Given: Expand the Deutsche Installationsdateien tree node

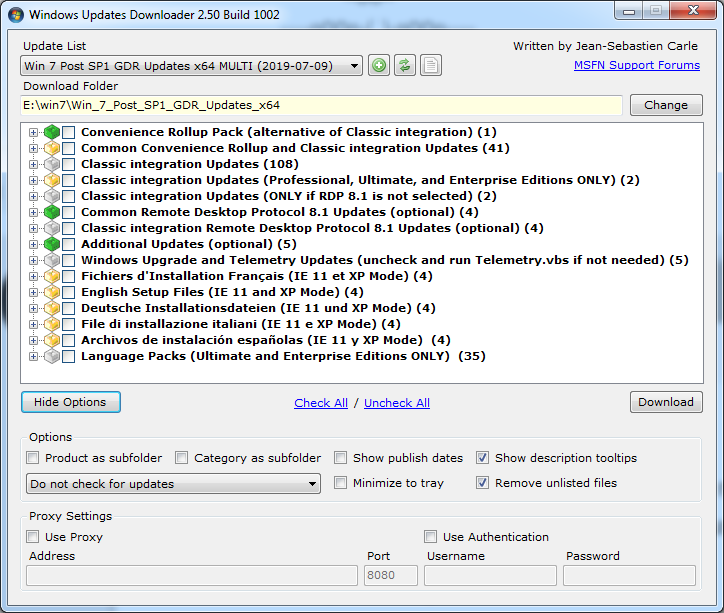Looking at the screenshot, I should [34, 308].
